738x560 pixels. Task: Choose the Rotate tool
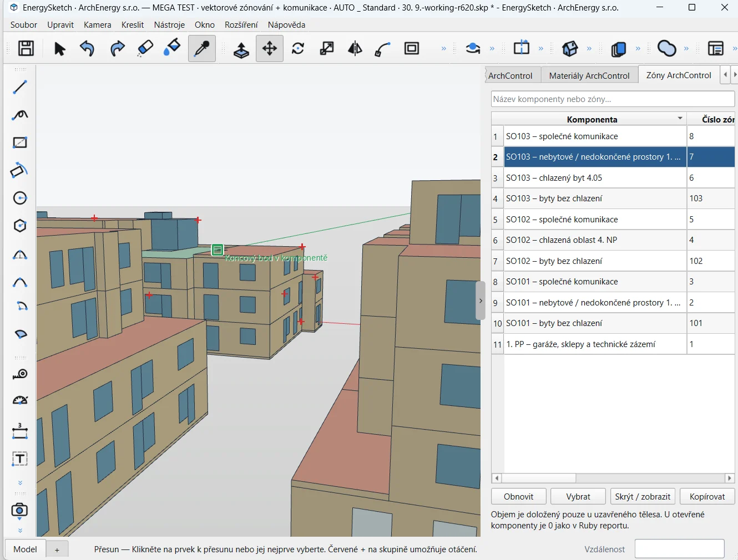pos(298,49)
